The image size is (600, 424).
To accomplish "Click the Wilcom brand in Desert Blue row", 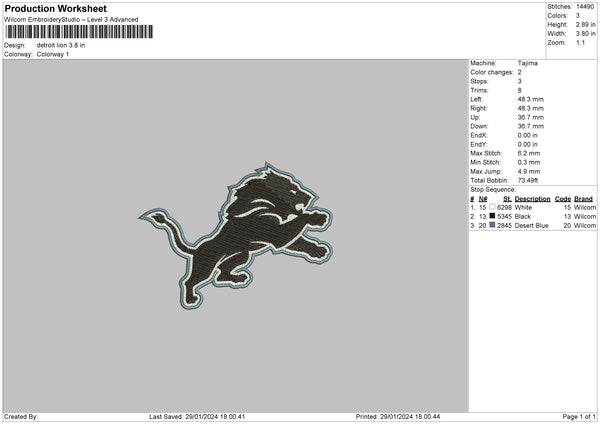I will tap(585, 226).
